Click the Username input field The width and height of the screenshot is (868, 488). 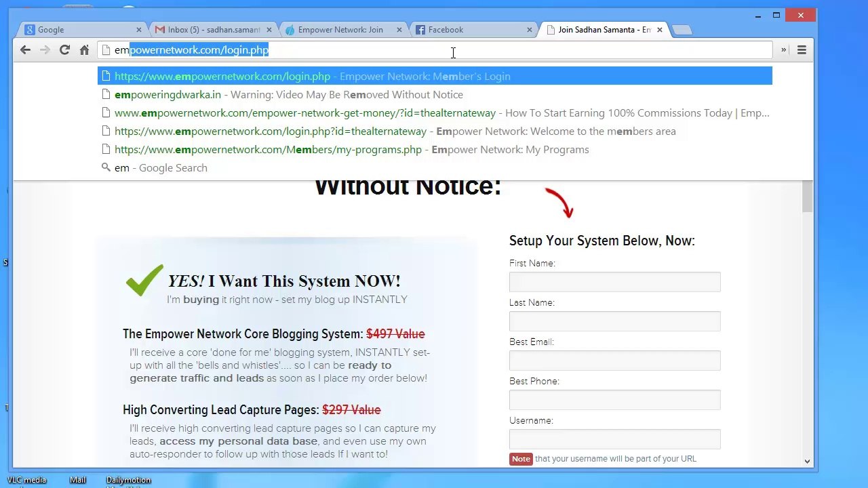pyautogui.click(x=614, y=439)
